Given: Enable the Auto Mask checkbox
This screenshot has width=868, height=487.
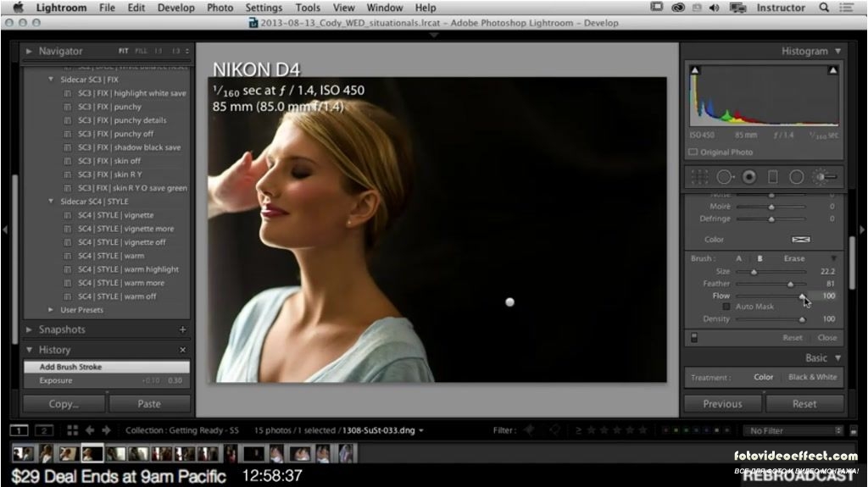Looking at the screenshot, I should coord(726,307).
